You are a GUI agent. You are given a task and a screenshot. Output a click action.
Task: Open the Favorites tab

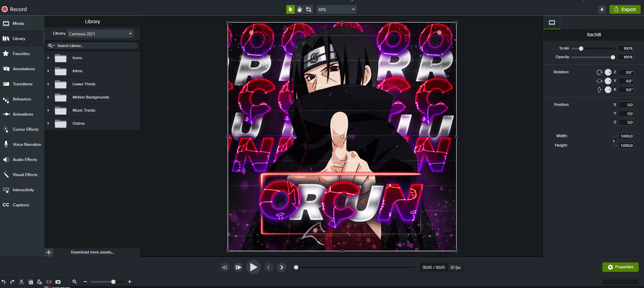[22, 54]
